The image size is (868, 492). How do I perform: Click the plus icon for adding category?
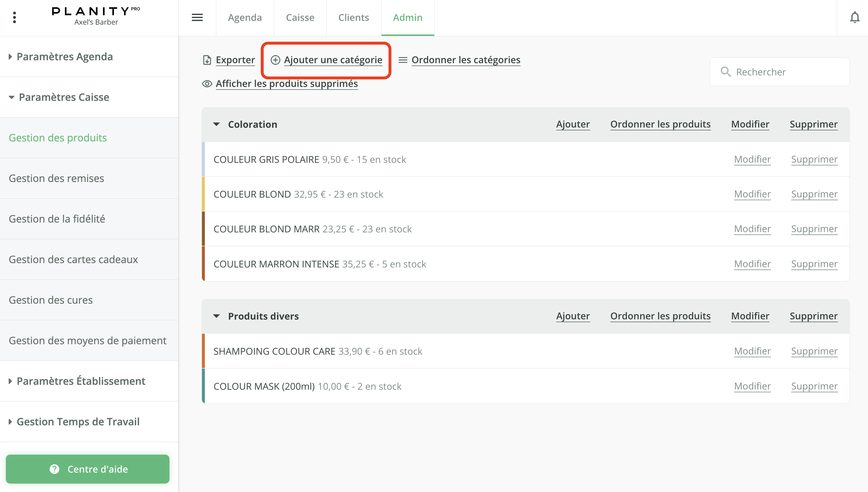[x=275, y=60]
